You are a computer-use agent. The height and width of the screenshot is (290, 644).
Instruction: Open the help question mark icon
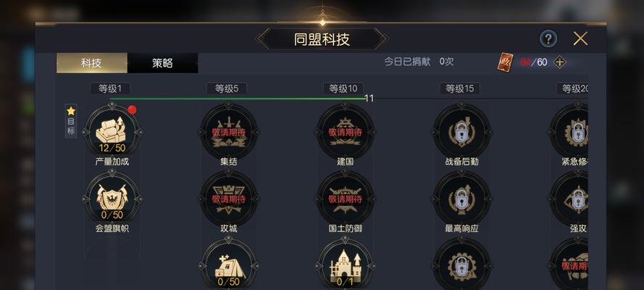click(548, 39)
